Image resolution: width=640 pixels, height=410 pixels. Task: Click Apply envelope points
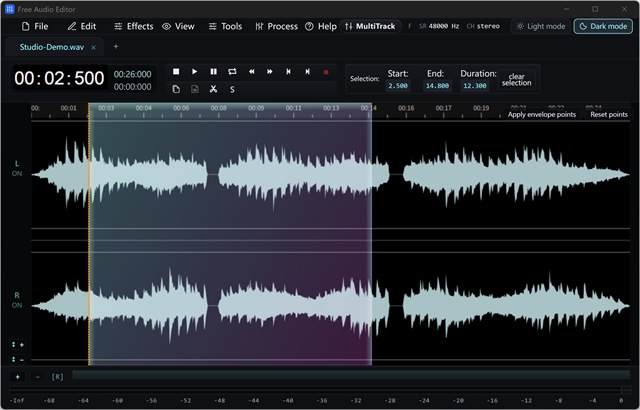pyautogui.click(x=542, y=115)
